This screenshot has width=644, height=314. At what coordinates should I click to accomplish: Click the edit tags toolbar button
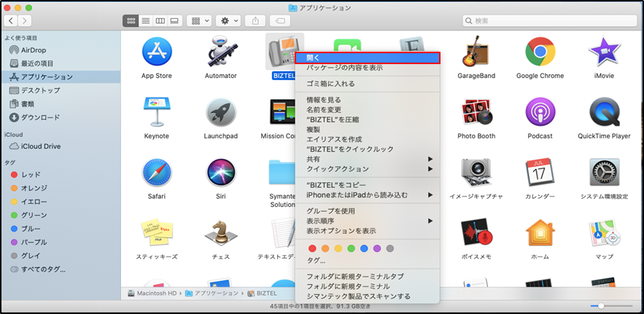pyautogui.click(x=279, y=21)
